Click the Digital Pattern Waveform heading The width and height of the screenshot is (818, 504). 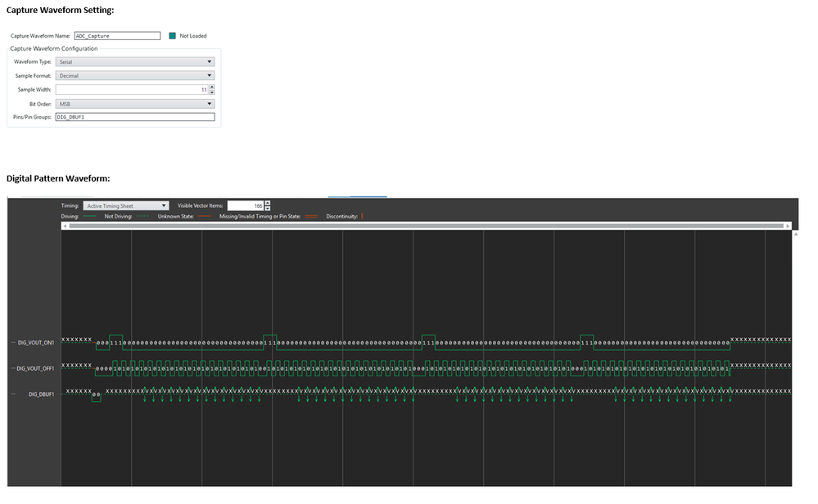click(58, 178)
